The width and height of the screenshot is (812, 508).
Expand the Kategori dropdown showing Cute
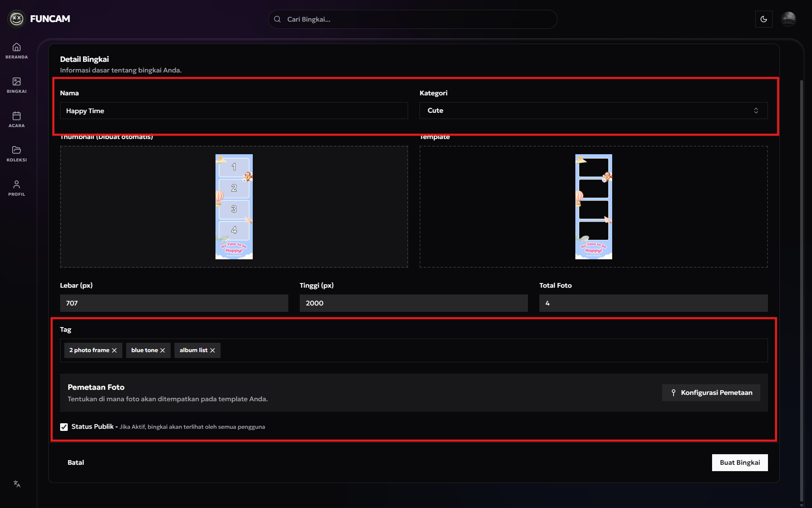[x=593, y=111]
